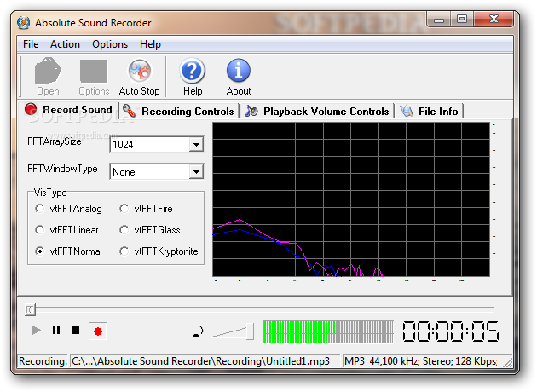Expand the FFTArraySize dropdown arrow
Image resolution: width=537 pixels, height=392 pixels.
196,145
